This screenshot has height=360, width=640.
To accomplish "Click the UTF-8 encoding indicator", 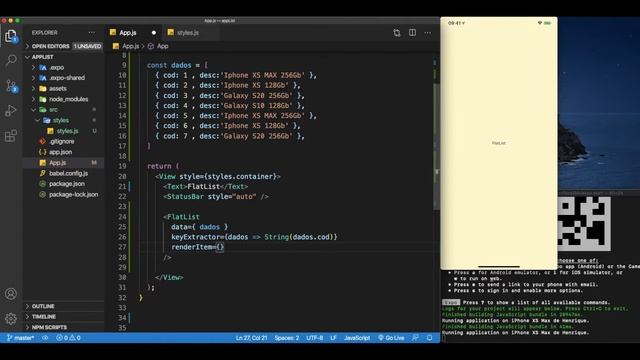I will click(315, 338).
